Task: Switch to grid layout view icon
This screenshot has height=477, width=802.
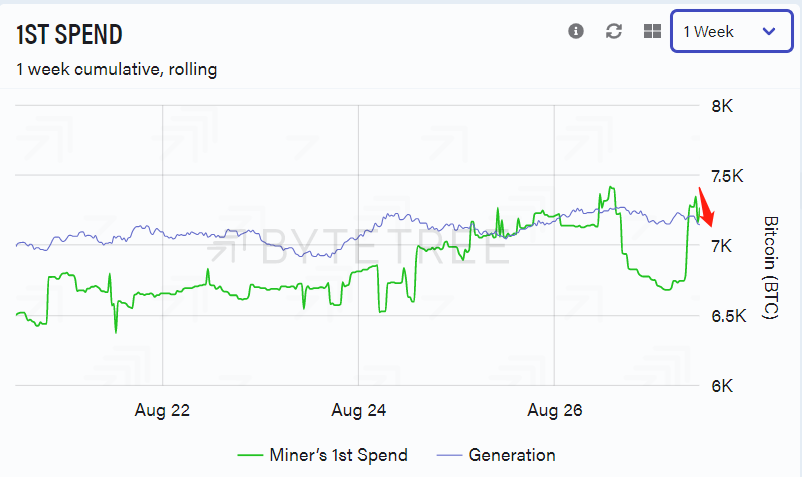Action: pyautogui.click(x=652, y=31)
